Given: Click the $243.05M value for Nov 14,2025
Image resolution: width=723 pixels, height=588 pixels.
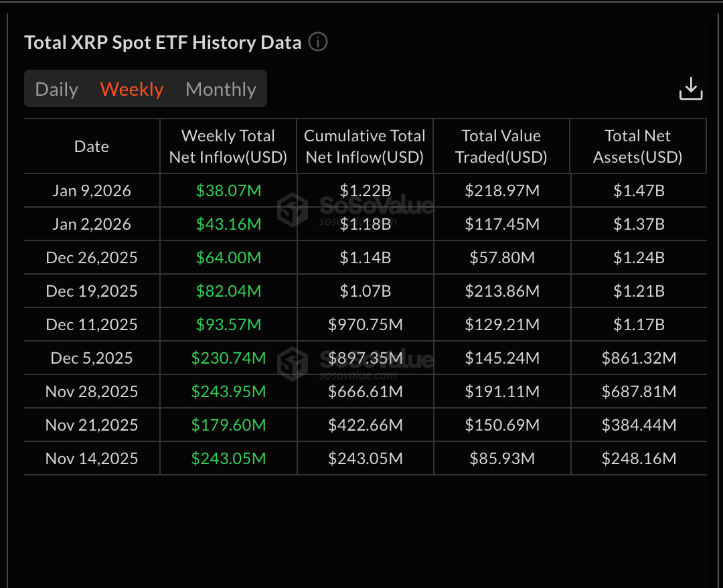Looking at the screenshot, I should [x=228, y=458].
